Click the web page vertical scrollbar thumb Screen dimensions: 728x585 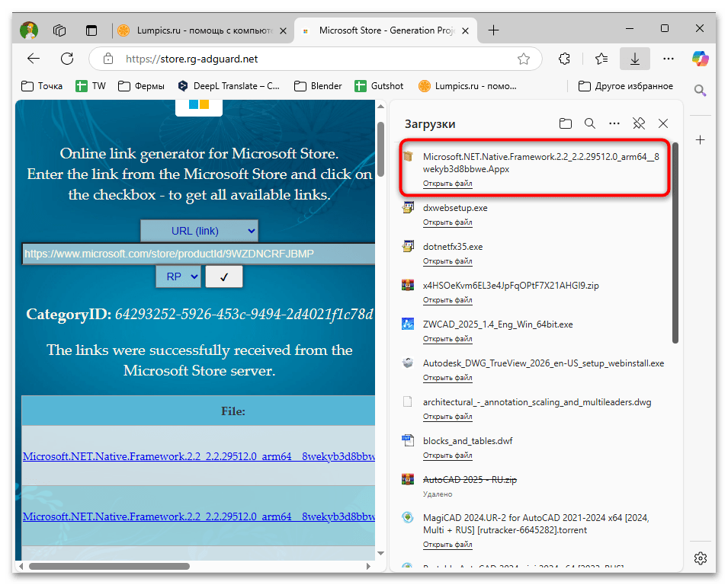380,149
